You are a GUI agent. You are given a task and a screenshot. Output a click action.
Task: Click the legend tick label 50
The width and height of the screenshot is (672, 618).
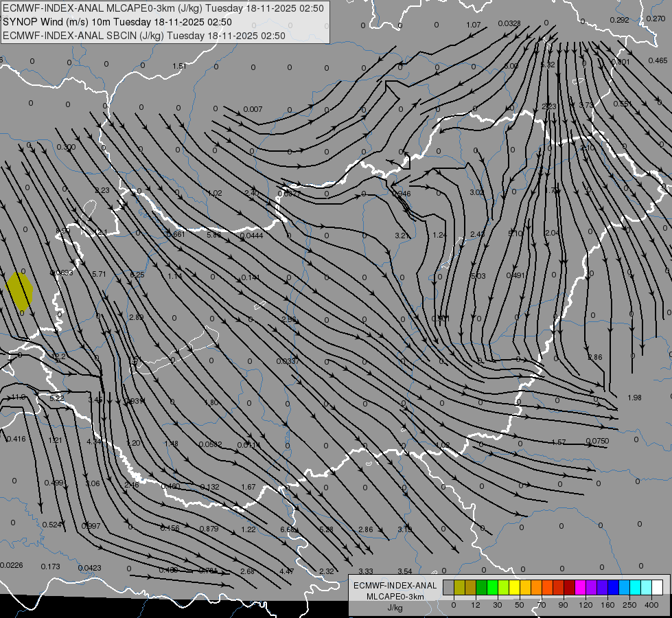520,605
